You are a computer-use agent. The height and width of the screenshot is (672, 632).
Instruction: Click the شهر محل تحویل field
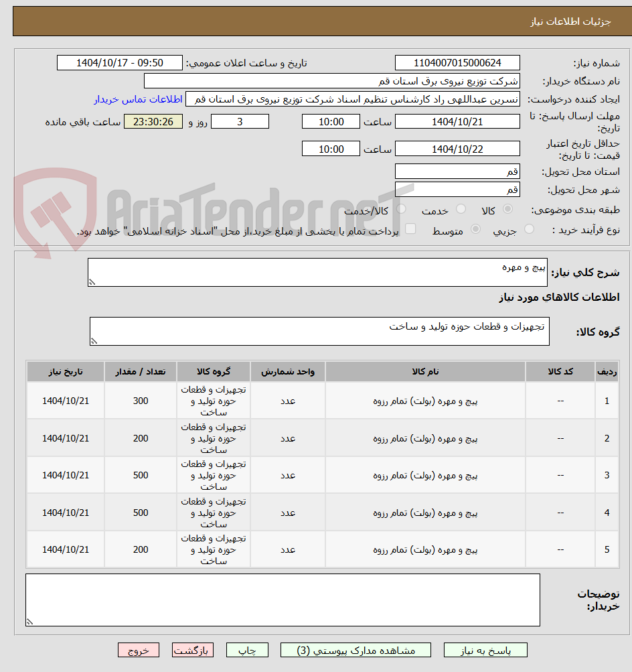click(457, 190)
